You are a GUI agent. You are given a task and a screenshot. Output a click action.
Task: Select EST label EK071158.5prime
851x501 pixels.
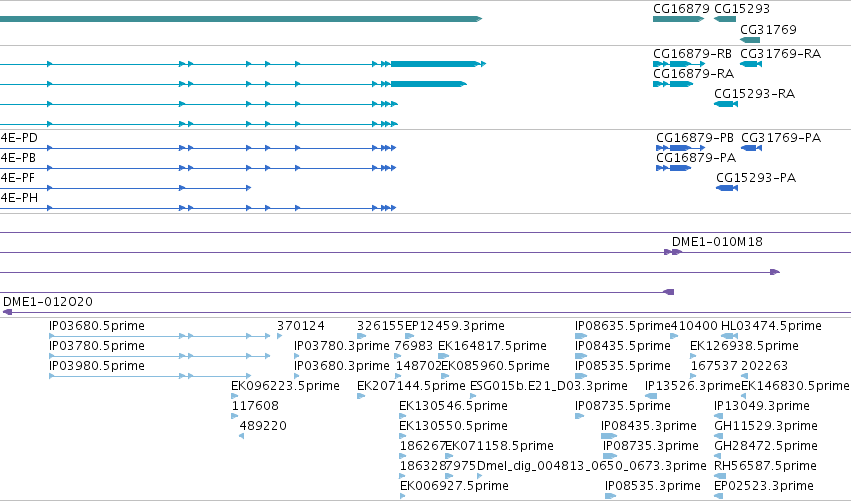499,446
